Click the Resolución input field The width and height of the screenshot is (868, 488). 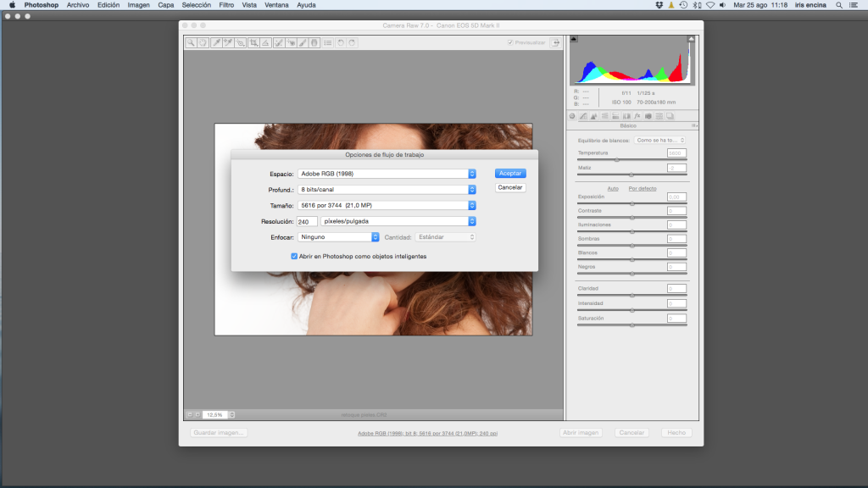[x=307, y=221]
